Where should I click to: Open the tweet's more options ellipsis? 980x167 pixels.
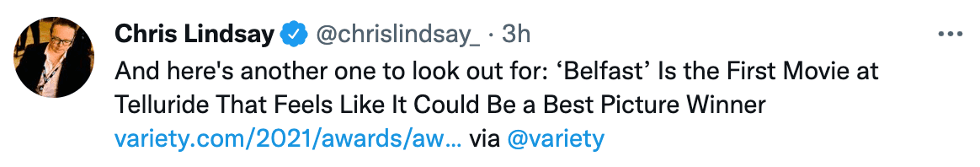pos(950,34)
